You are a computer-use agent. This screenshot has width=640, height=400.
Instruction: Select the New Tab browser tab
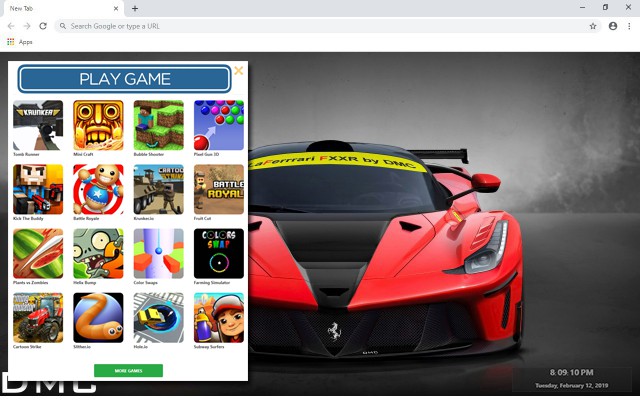tap(63, 8)
